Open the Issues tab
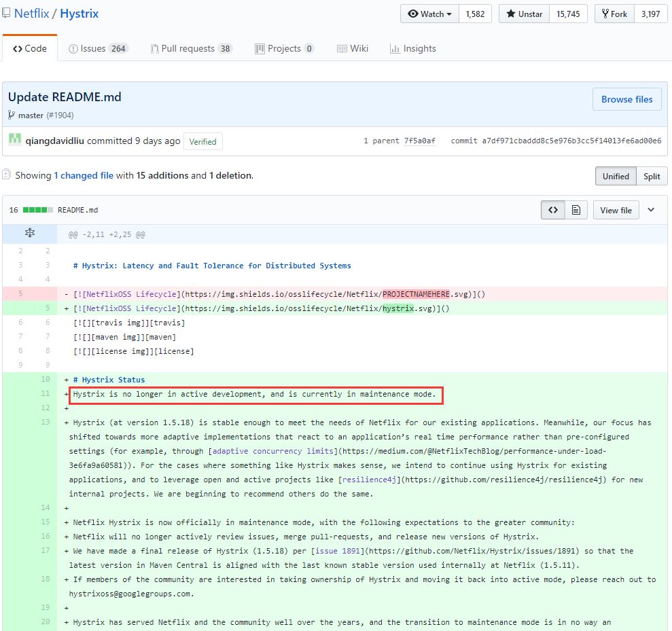 (97, 48)
